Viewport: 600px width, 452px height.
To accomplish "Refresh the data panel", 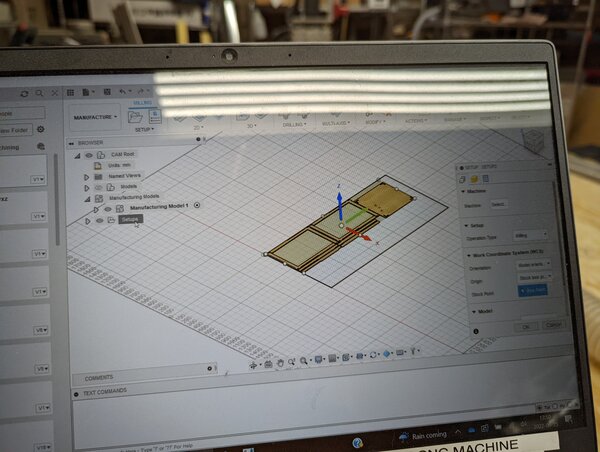I will tap(24, 93).
